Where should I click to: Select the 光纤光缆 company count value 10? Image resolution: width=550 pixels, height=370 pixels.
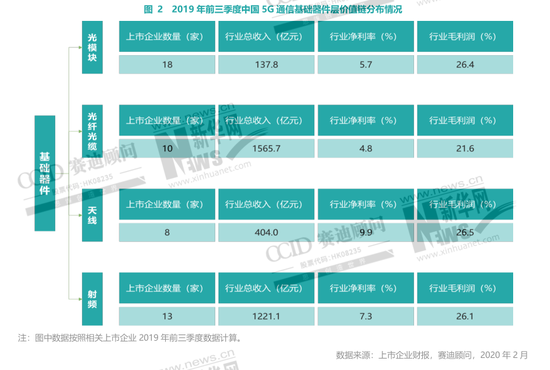[x=167, y=148]
